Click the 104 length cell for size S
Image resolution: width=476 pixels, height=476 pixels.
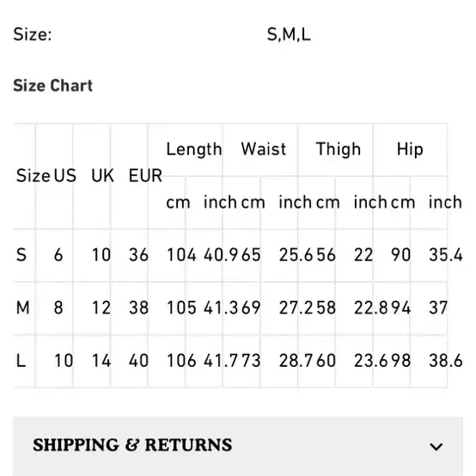(181, 254)
